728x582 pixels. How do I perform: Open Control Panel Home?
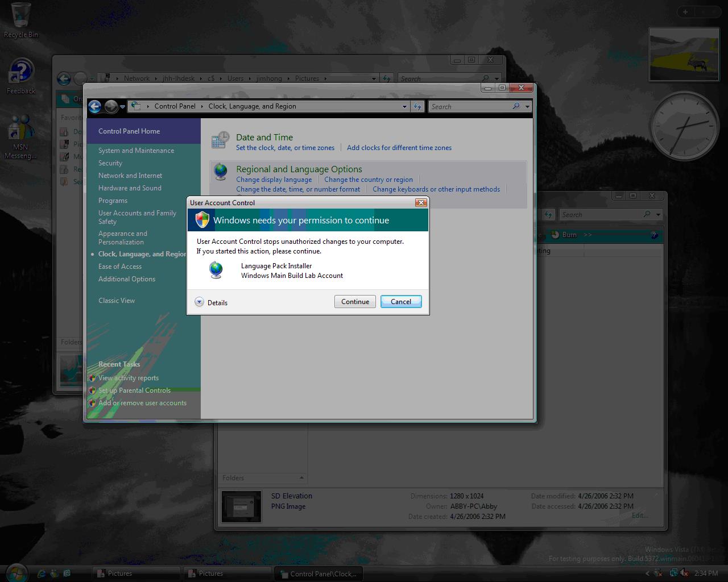click(129, 131)
